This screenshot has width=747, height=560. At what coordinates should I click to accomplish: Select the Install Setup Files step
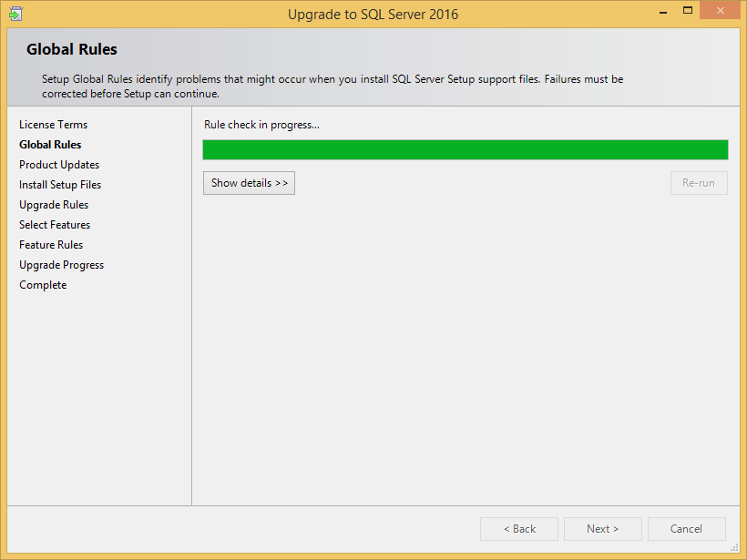pos(60,185)
